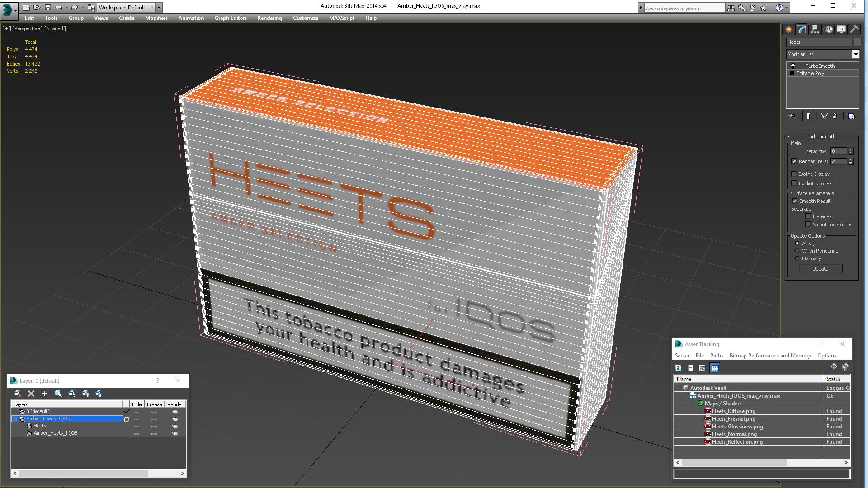Toggle Show End Result icon
Screen dimensions: 868x488
(x=808, y=116)
